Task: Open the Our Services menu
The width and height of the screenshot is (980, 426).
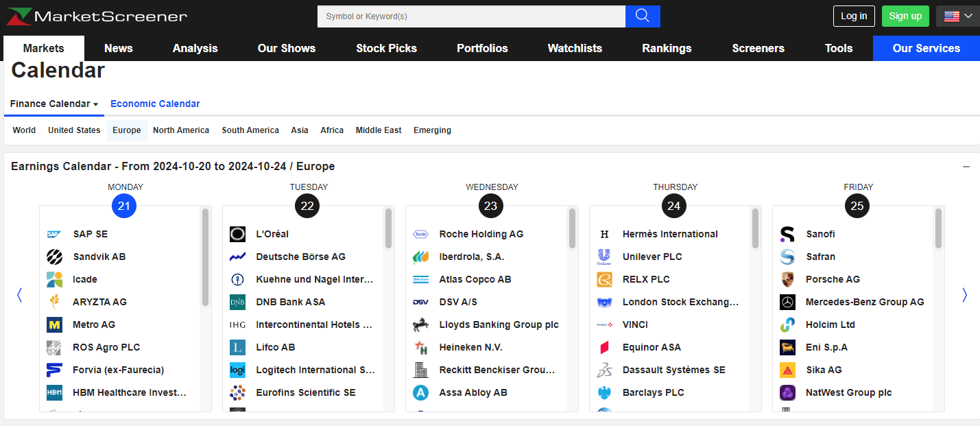Action: (927, 48)
